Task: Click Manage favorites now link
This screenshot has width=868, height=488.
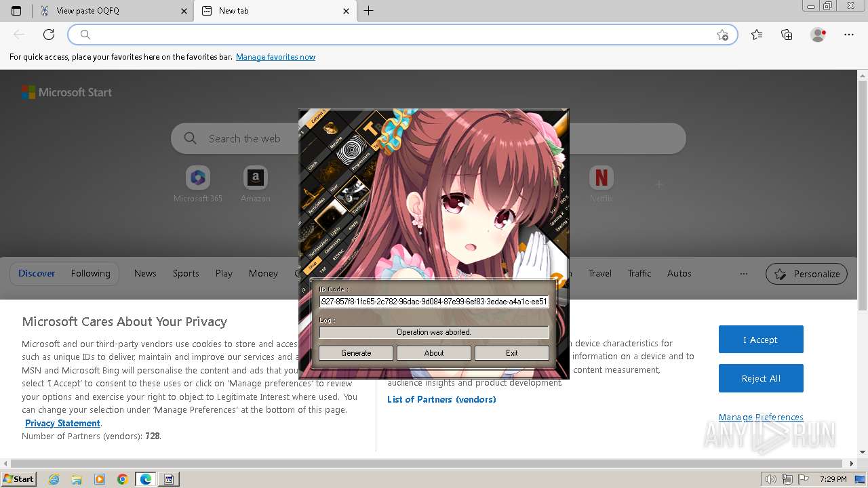Action: tap(275, 57)
